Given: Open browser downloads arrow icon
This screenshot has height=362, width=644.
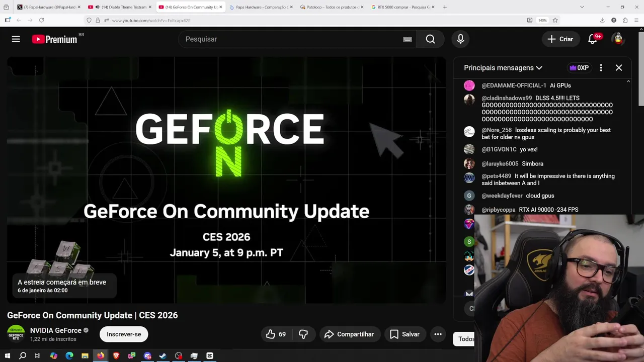Looking at the screenshot, I should pyautogui.click(x=602, y=20).
